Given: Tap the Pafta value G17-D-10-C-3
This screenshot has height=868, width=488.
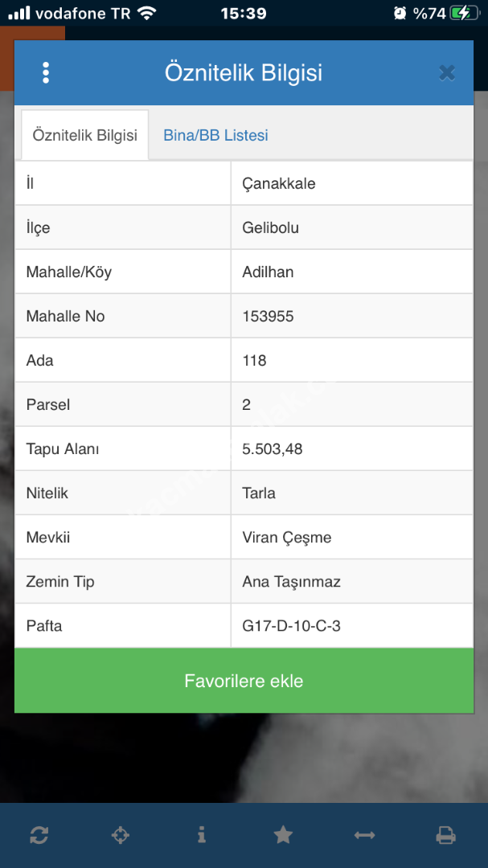Looking at the screenshot, I should point(291,625).
